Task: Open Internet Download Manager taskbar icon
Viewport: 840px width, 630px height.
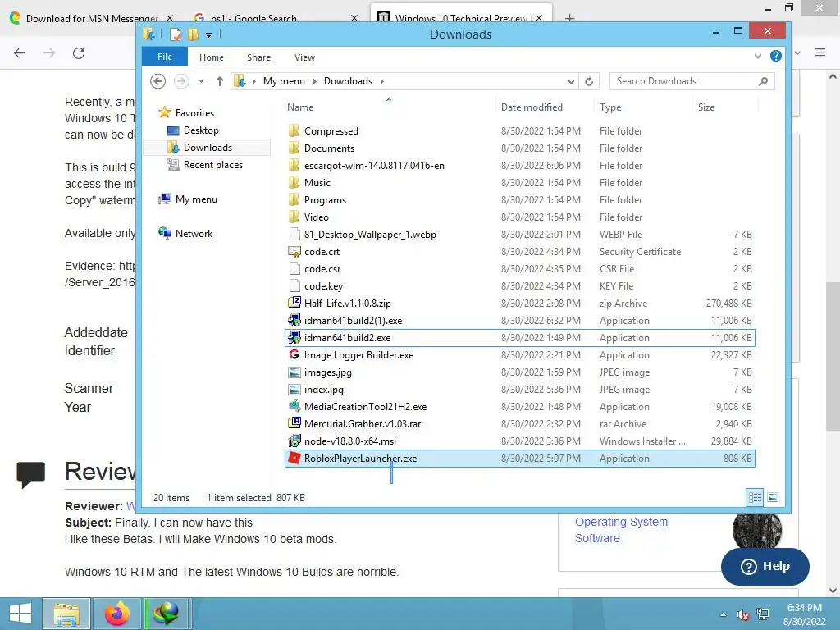Action: tap(166, 614)
